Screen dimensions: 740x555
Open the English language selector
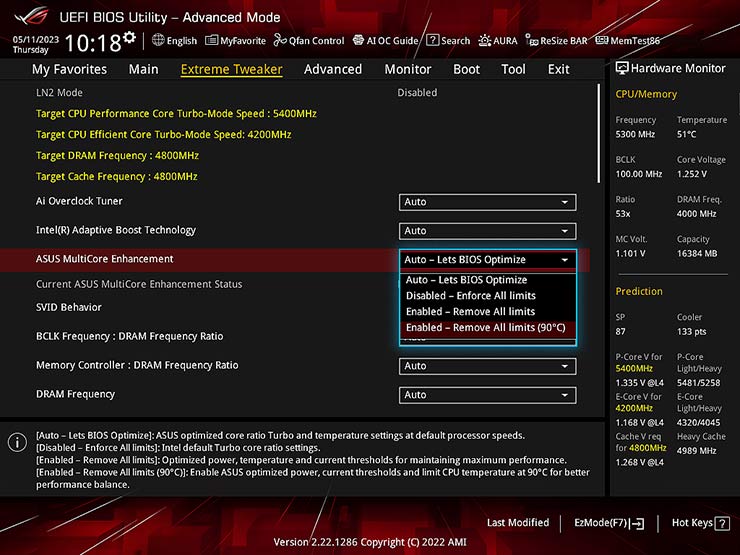(x=174, y=41)
